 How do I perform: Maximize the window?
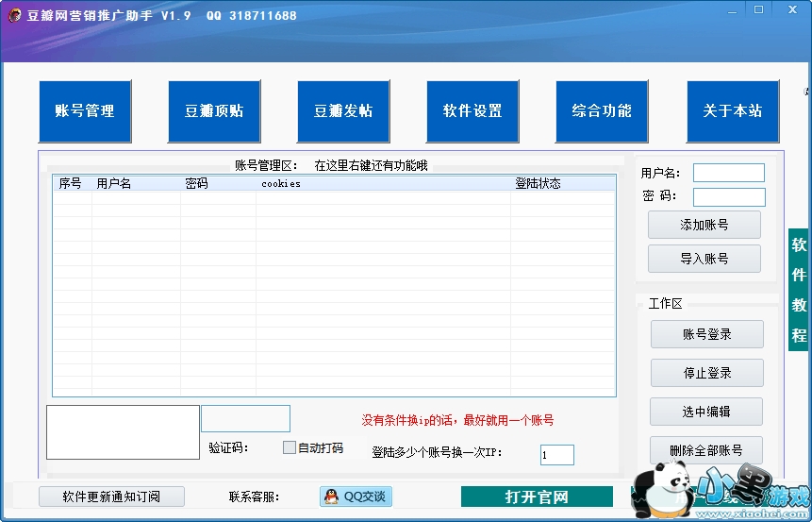(758, 9)
